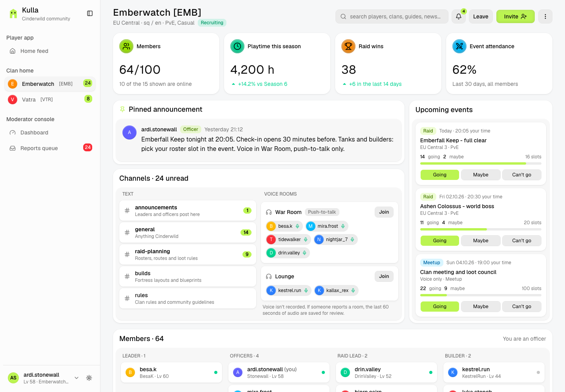
Task: Click kestrel.run chip in Lounge
Action: click(x=289, y=290)
